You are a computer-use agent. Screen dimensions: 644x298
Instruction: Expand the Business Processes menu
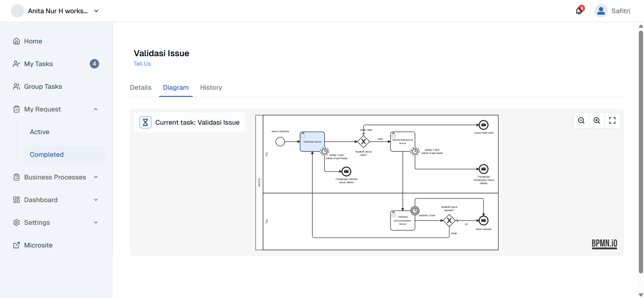[96, 177]
